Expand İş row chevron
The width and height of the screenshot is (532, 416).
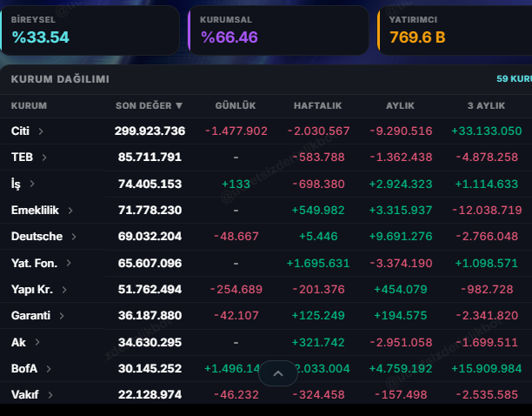coord(32,184)
